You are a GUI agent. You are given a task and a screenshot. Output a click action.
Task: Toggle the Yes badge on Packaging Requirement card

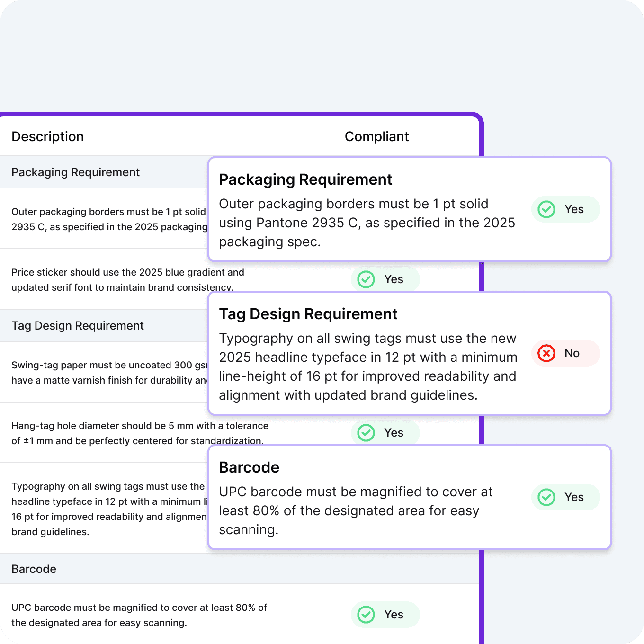point(565,209)
